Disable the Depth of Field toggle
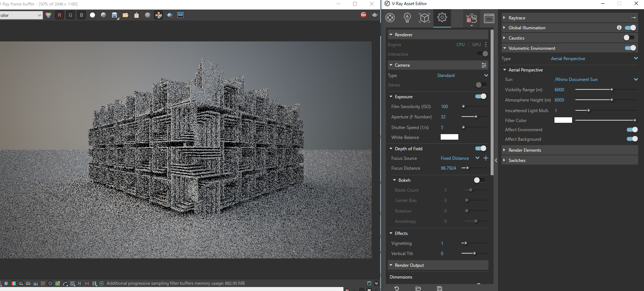 point(480,148)
